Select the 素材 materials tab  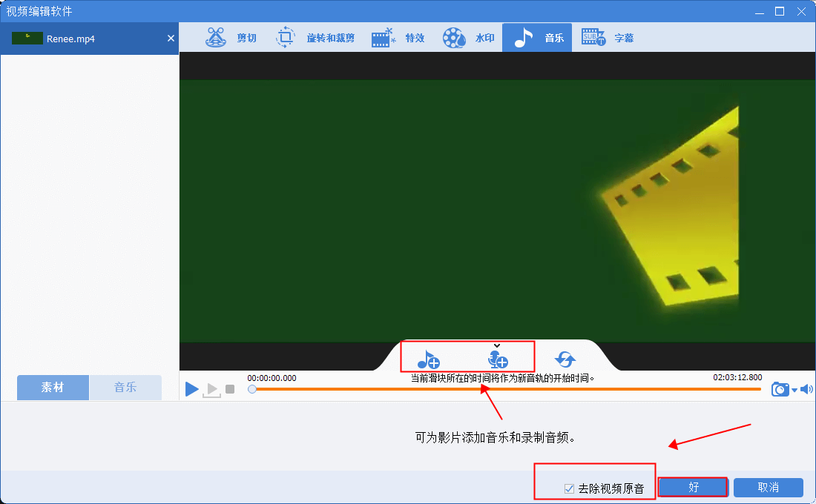(x=53, y=388)
